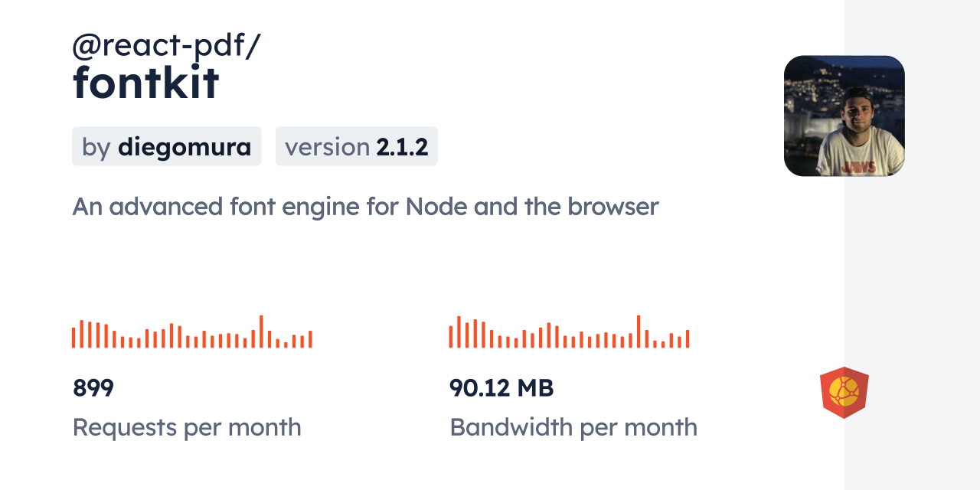Open the diegomura avatar photo
The height and width of the screenshot is (490, 980).
844,116
